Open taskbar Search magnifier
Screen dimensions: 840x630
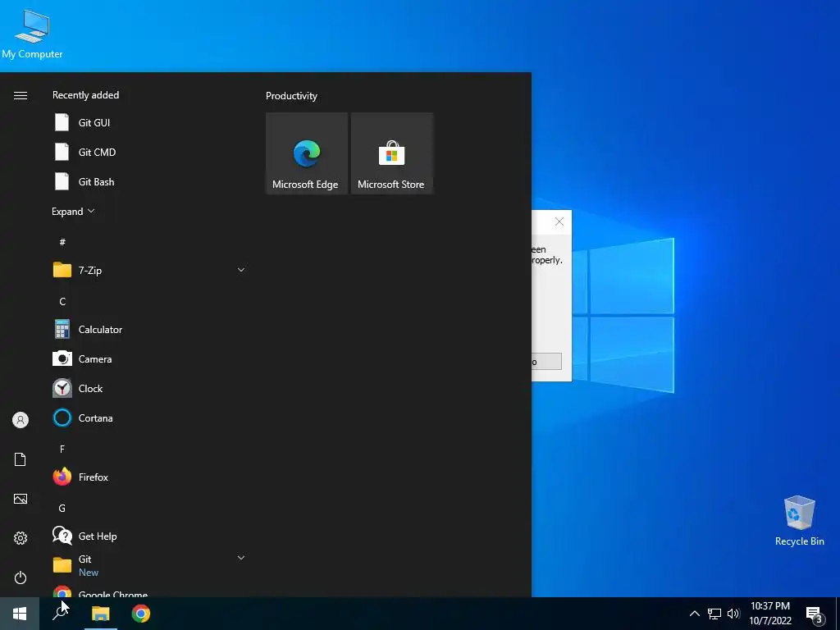(x=60, y=614)
